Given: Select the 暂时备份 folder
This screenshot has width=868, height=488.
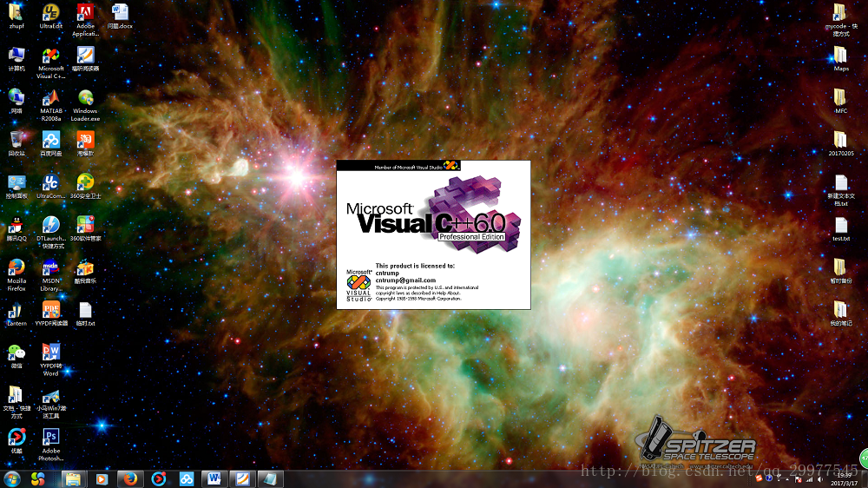Looking at the screenshot, I should tap(841, 272).
